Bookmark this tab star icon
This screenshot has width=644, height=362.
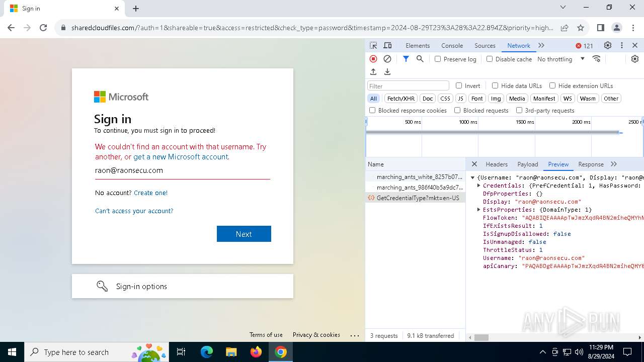click(581, 28)
